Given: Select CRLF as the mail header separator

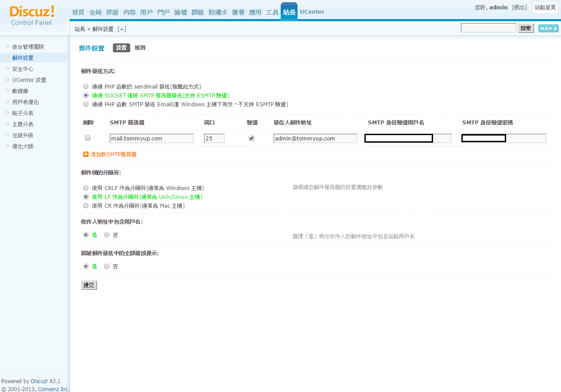Looking at the screenshot, I should (86, 188).
